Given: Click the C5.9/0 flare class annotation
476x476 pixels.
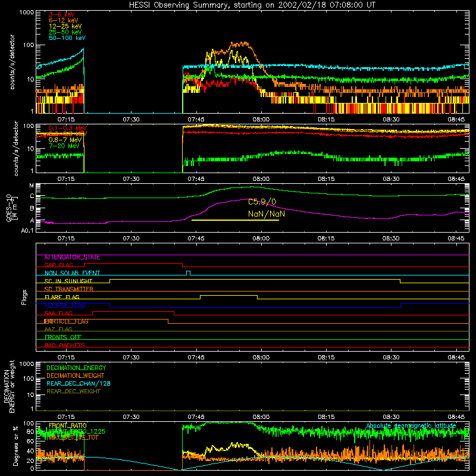Looking at the screenshot, I should [x=262, y=202].
